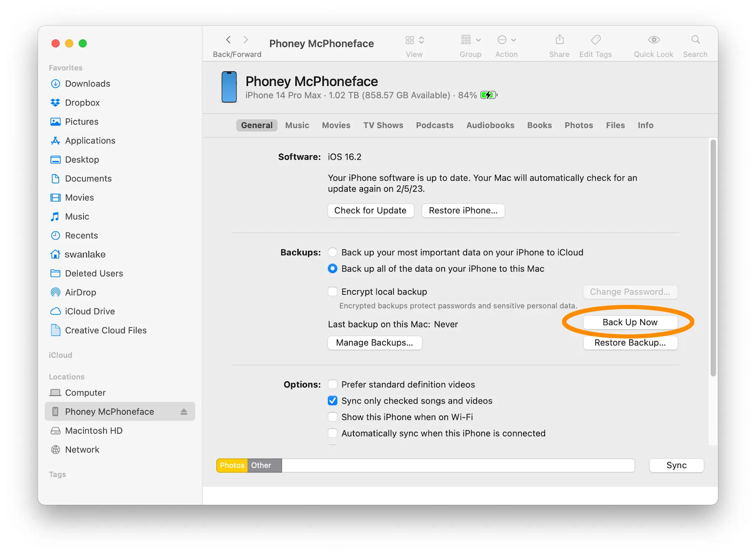Open Manage Backups... dialog
Viewport: 756px width, 555px height.
(x=375, y=342)
